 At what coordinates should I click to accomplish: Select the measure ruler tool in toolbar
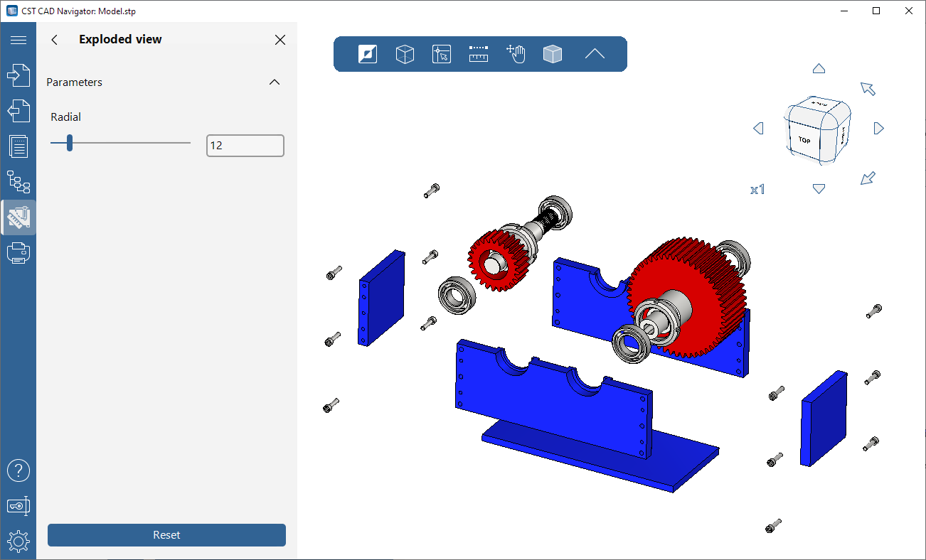tap(479, 54)
